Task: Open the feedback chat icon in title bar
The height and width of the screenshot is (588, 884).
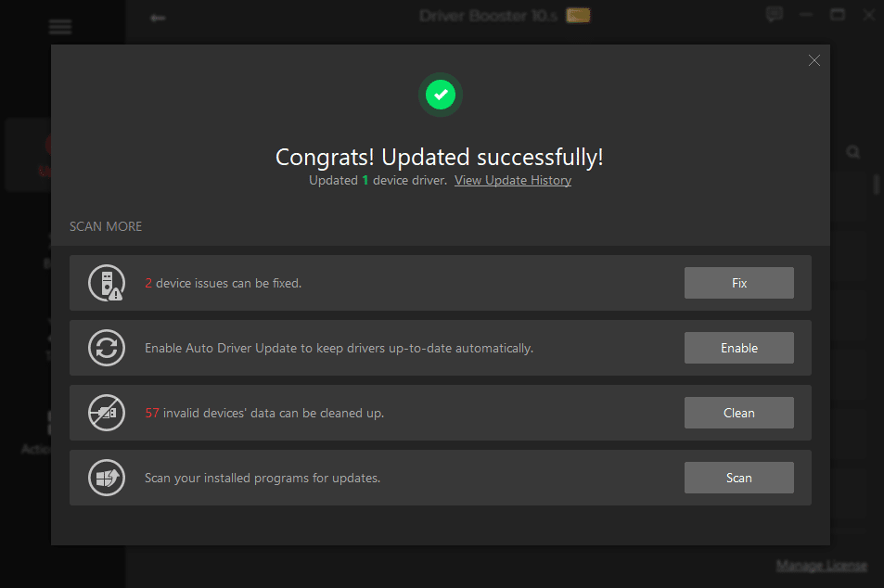Action: point(775,14)
